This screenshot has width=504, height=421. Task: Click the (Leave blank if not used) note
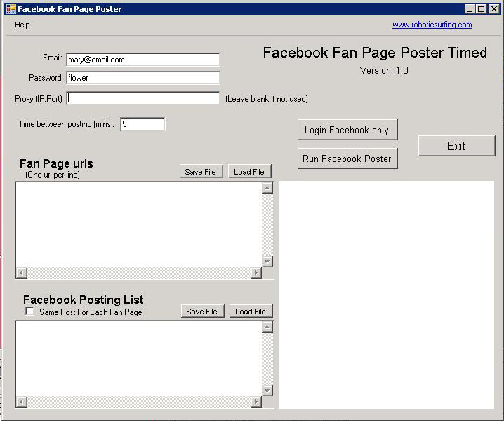pos(267,99)
